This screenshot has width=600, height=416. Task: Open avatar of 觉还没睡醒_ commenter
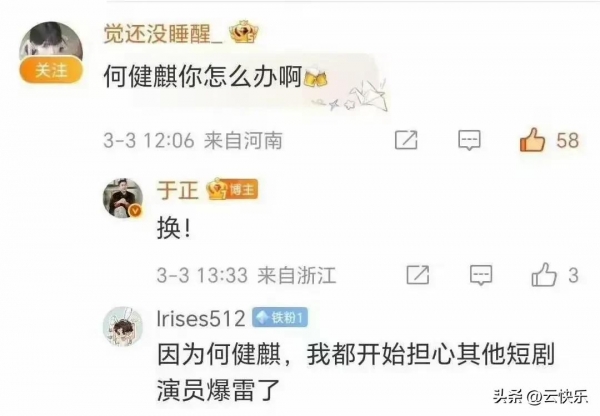[51, 44]
